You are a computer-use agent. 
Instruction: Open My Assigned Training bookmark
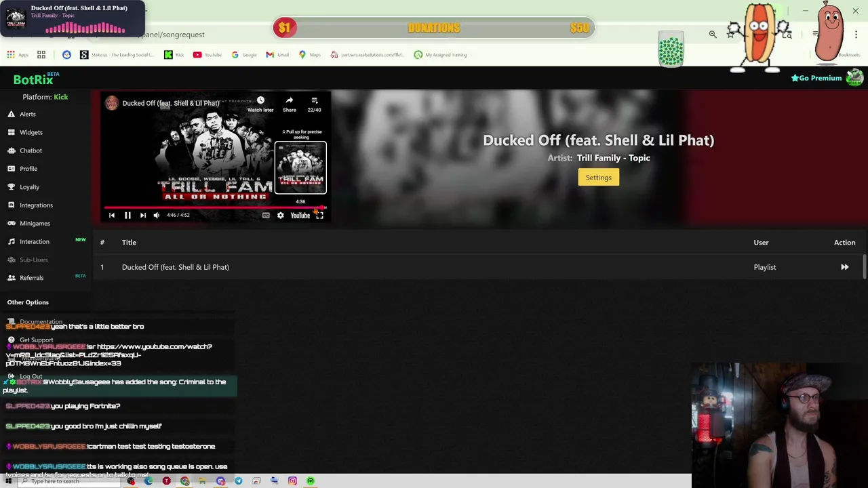tap(441, 55)
